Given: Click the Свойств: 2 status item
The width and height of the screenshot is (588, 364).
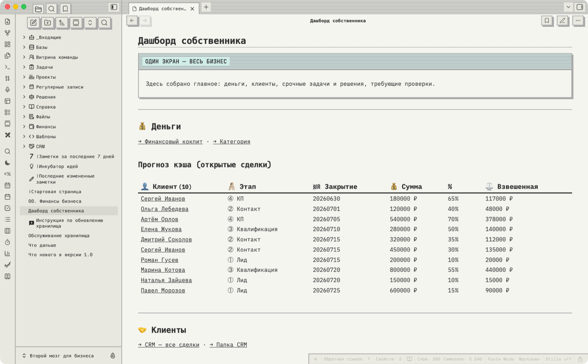Looking at the screenshot, I should coord(389,359).
